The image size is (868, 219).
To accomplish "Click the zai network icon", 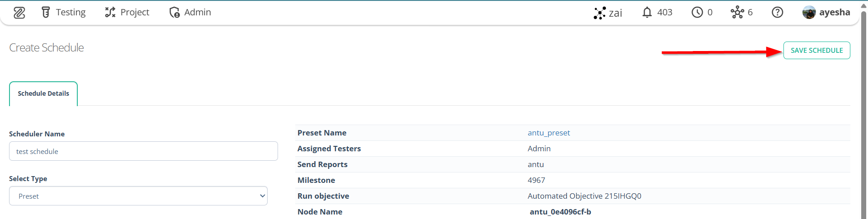I will 599,13.
